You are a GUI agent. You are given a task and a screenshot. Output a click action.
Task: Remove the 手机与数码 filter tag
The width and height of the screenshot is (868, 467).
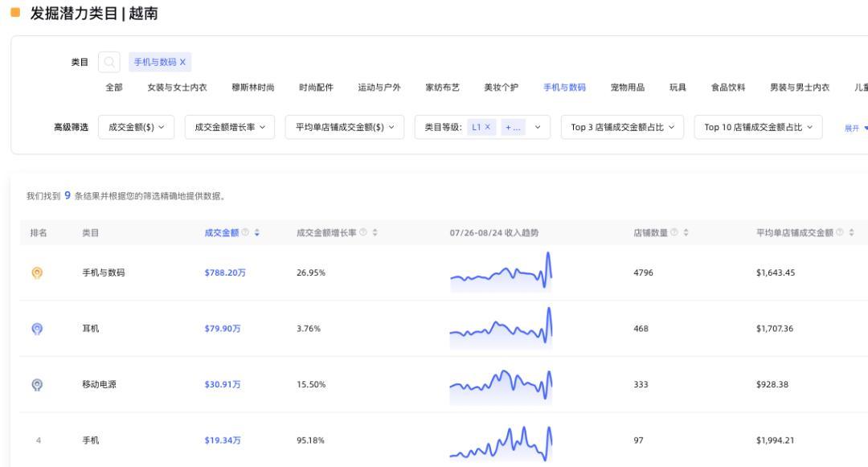click(x=182, y=62)
